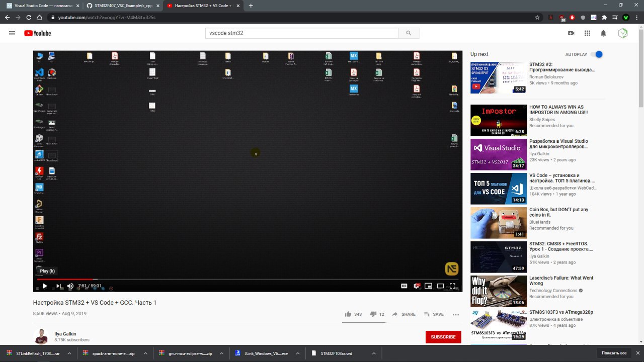Open the notifications bell

point(603,33)
